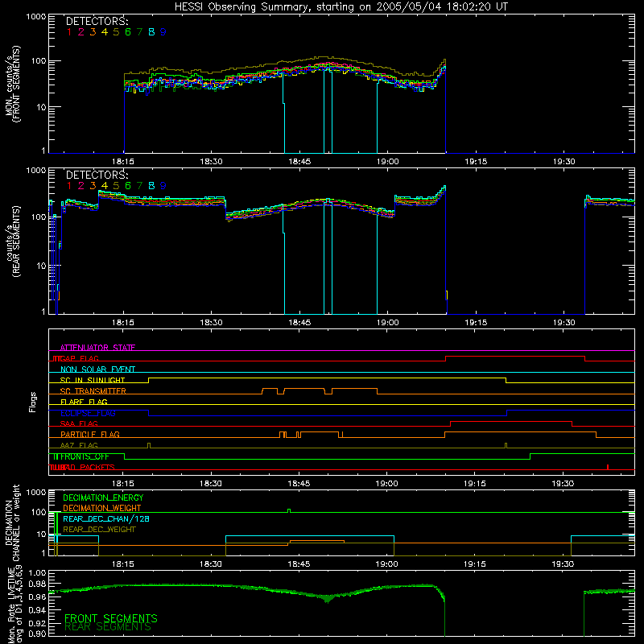Image resolution: width=644 pixels, height=644 pixels.
Task: Click the HESSI Observing Summary plot title
Action: click(x=341, y=7)
